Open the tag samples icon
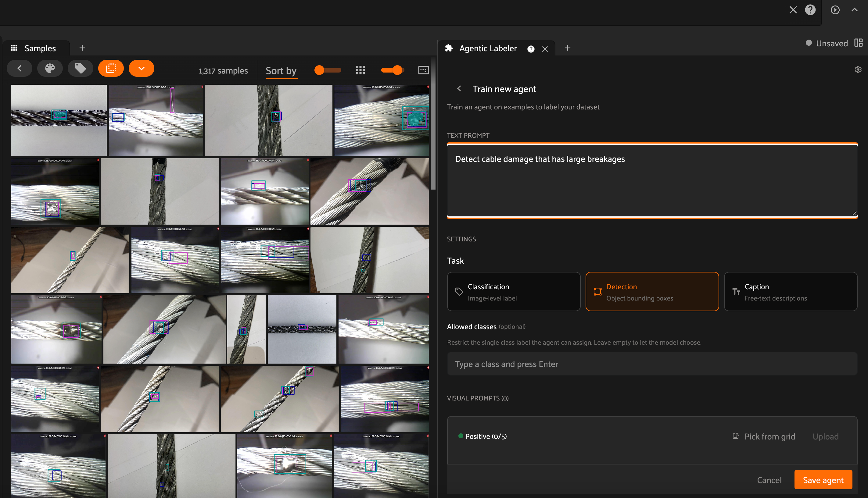 click(81, 68)
